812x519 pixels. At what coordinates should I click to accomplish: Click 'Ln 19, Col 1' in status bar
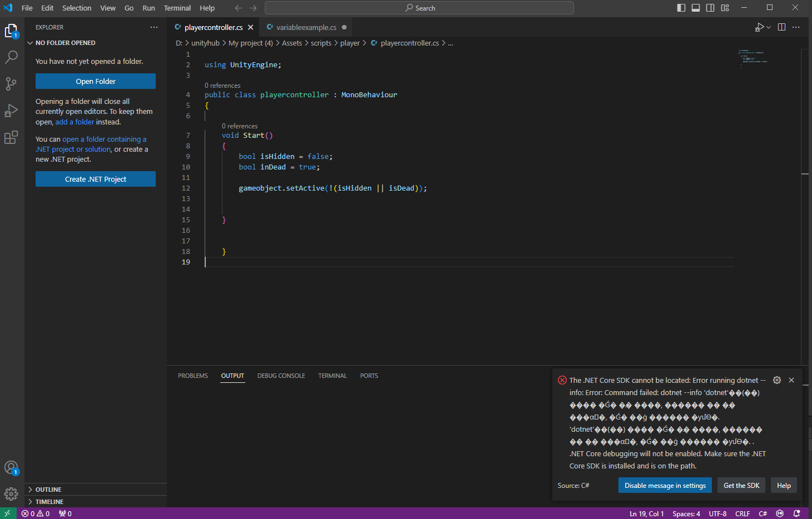click(647, 513)
